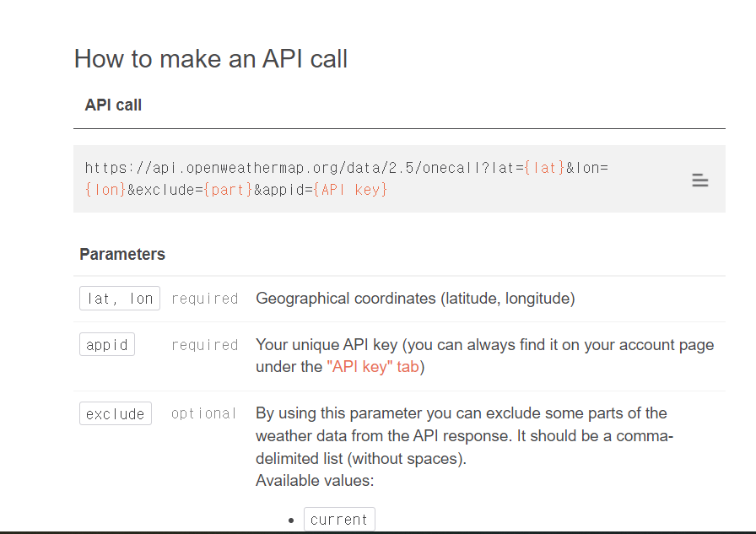Click the "Parameters" section heading
Screen dimensions: 756x534
(122, 254)
